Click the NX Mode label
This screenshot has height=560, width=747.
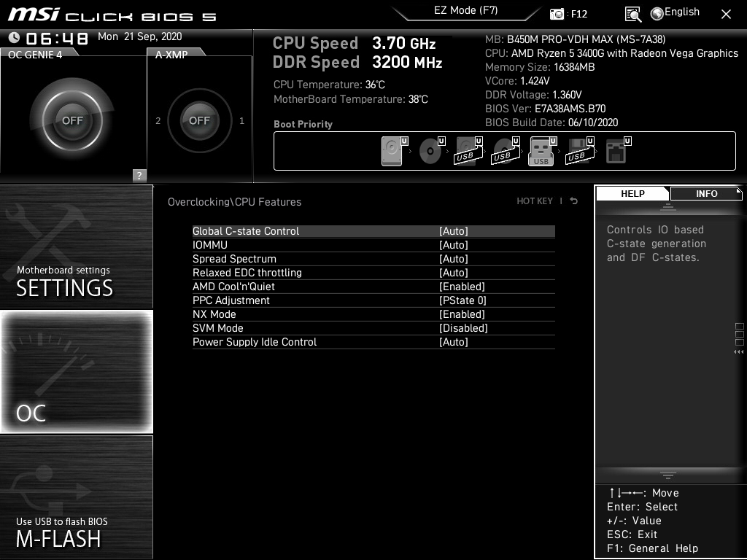pyautogui.click(x=214, y=314)
